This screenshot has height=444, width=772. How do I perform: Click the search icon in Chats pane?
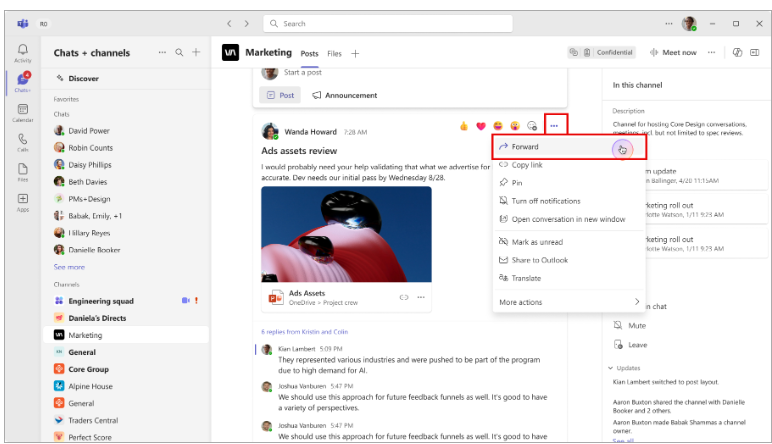(x=179, y=52)
